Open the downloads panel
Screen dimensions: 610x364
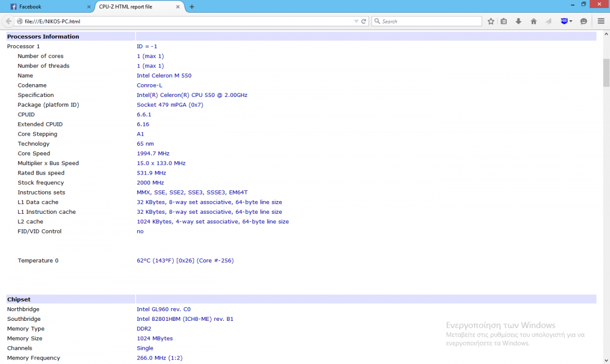[518, 21]
